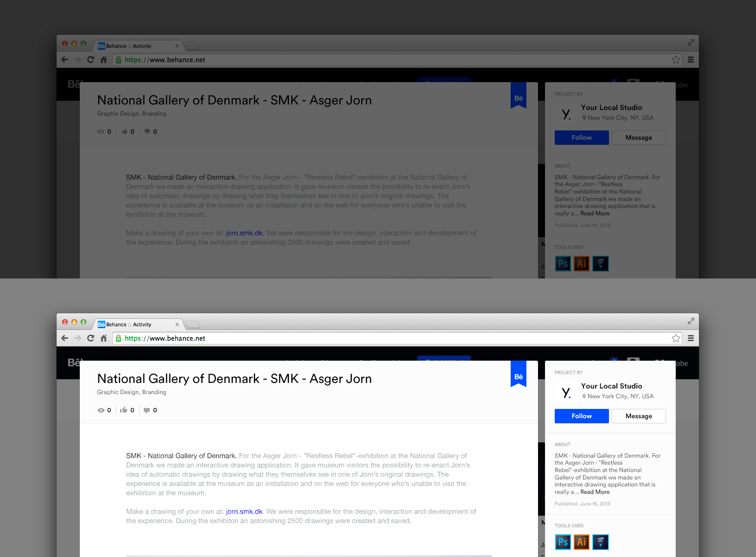Click the appreciations thumbs-up icon in bottom window
The width and height of the screenshot is (756, 557).
[123, 410]
